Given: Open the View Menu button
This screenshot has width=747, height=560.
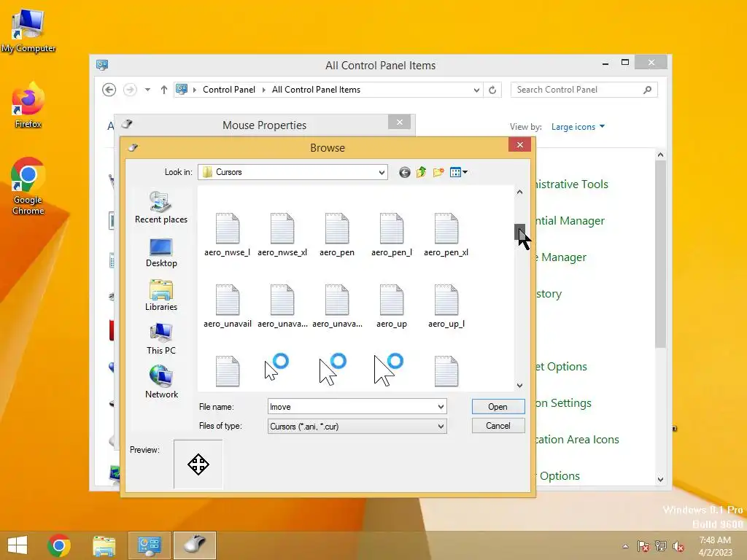Looking at the screenshot, I should coord(458,172).
